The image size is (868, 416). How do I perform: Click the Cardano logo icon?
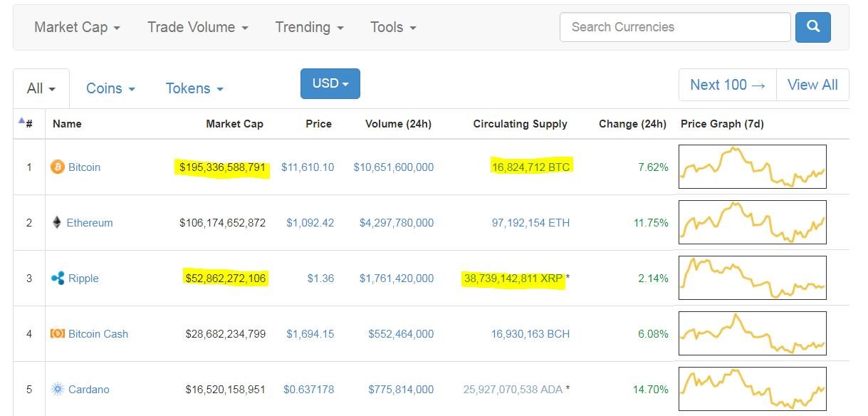[x=58, y=390]
